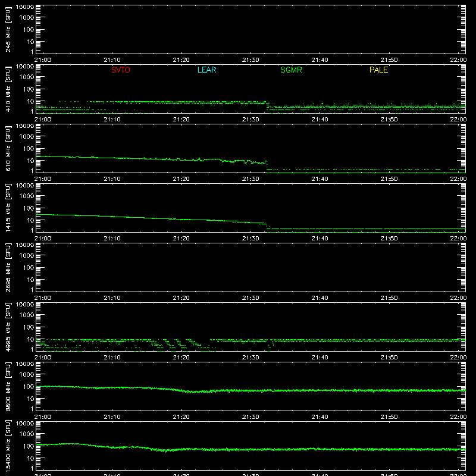Select the 2695 MHz [SFU] axis title
Screen dimensions: 476x476
[x=8, y=267]
